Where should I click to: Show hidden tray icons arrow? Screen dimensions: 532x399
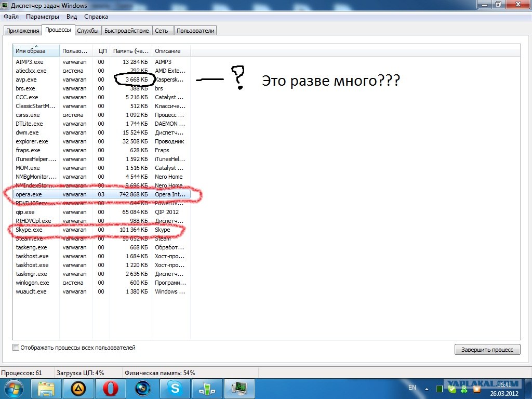coord(427,389)
